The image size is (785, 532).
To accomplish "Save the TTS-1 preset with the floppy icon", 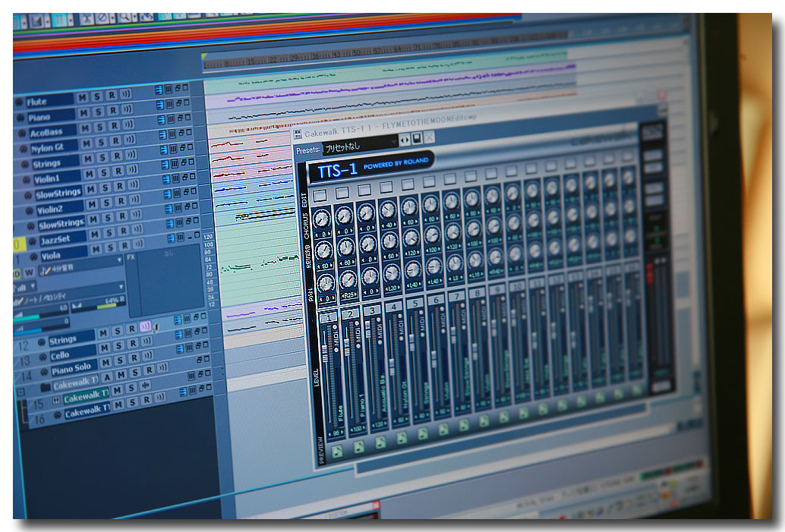I will [417, 139].
